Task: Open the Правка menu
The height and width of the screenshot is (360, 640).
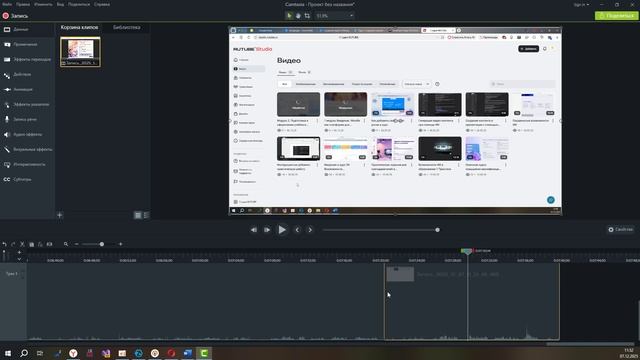Action: coord(23,4)
